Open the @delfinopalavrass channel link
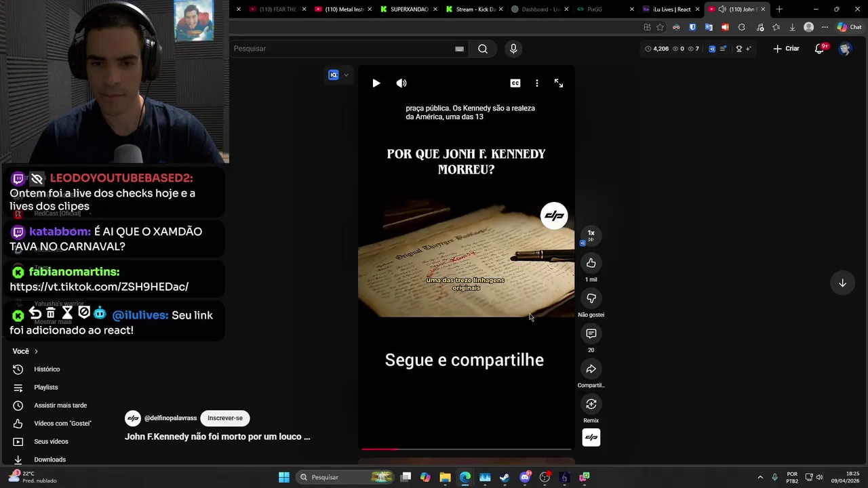The image size is (868, 488). (170, 418)
